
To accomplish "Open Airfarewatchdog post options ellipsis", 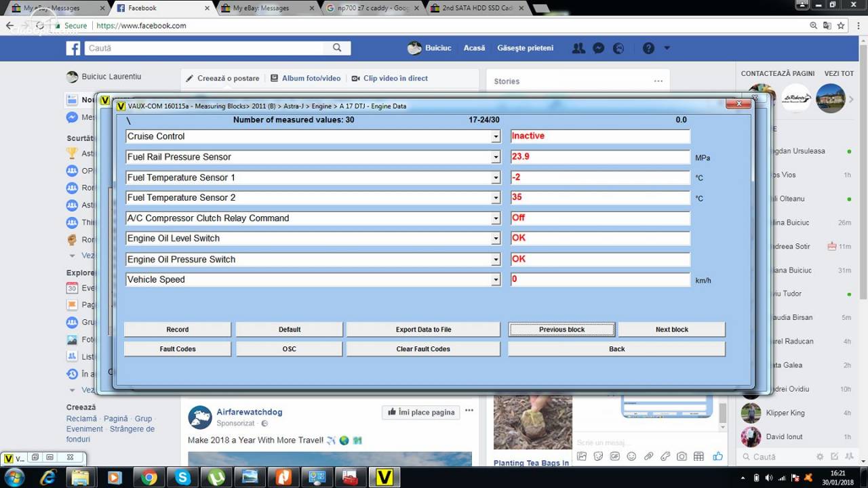I will click(469, 411).
